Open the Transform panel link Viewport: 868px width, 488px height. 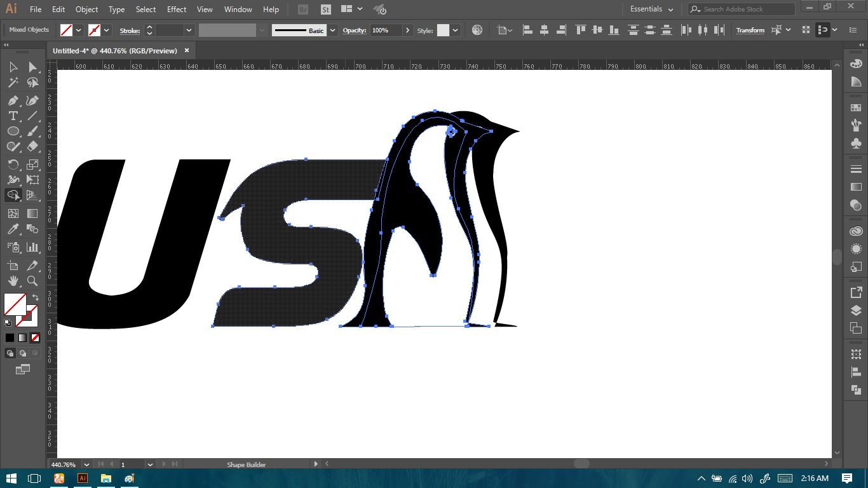click(750, 30)
